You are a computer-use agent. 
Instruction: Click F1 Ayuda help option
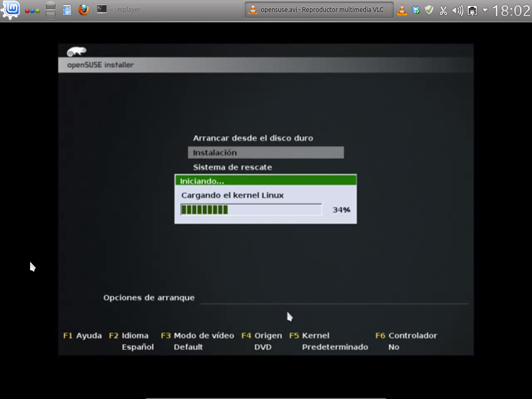click(83, 336)
